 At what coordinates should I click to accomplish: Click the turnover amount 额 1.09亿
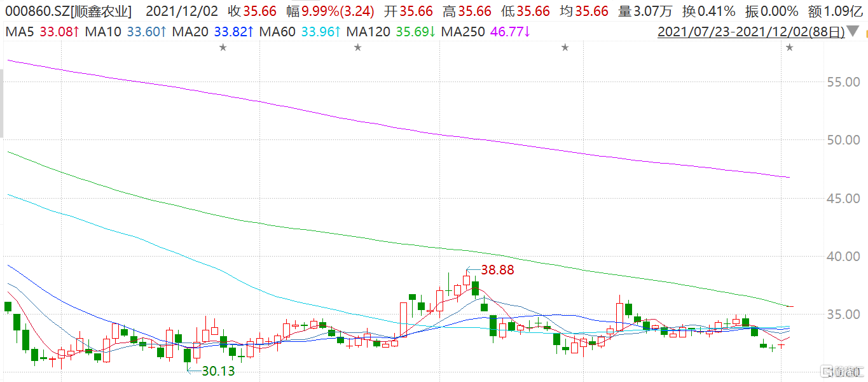tap(835, 11)
